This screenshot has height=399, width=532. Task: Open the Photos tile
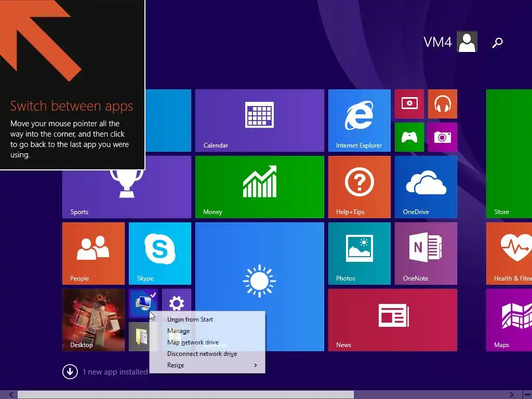(x=360, y=254)
